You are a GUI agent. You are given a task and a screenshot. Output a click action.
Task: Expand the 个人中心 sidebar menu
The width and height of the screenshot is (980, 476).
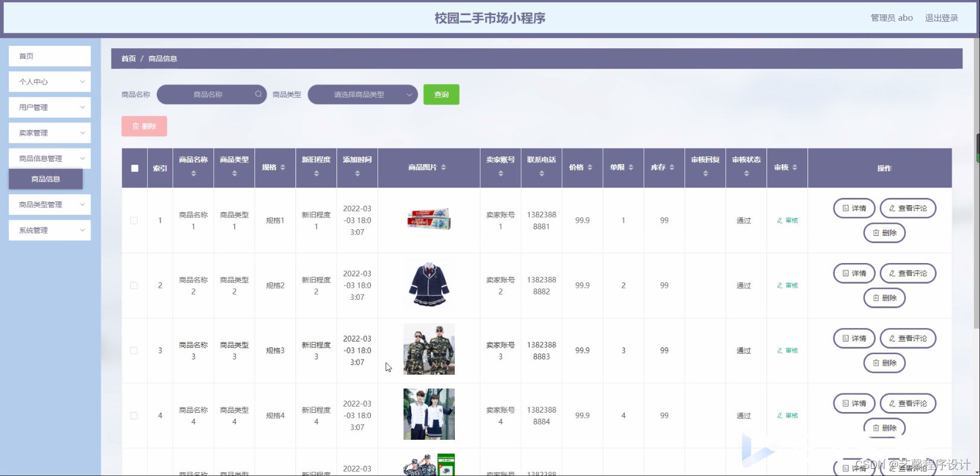pos(49,81)
